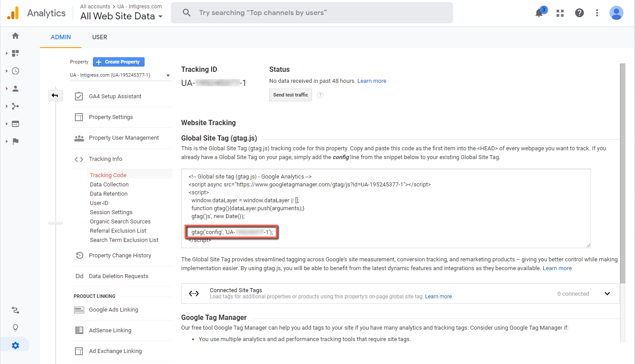The height and width of the screenshot is (364, 635).
Task: Open Data Collection settings
Action: pos(109,185)
